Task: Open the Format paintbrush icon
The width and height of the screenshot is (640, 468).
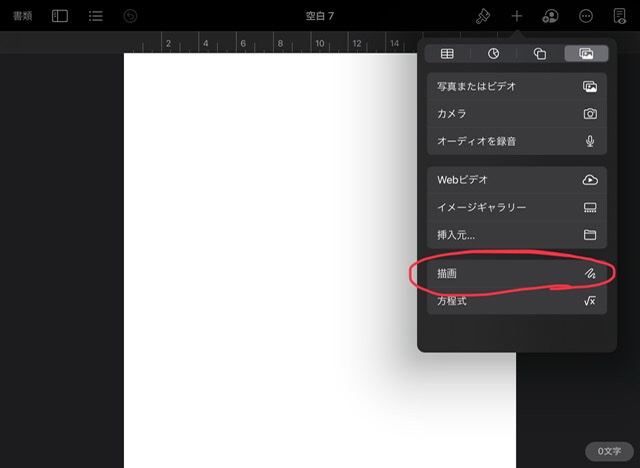Action: [x=483, y=16]
